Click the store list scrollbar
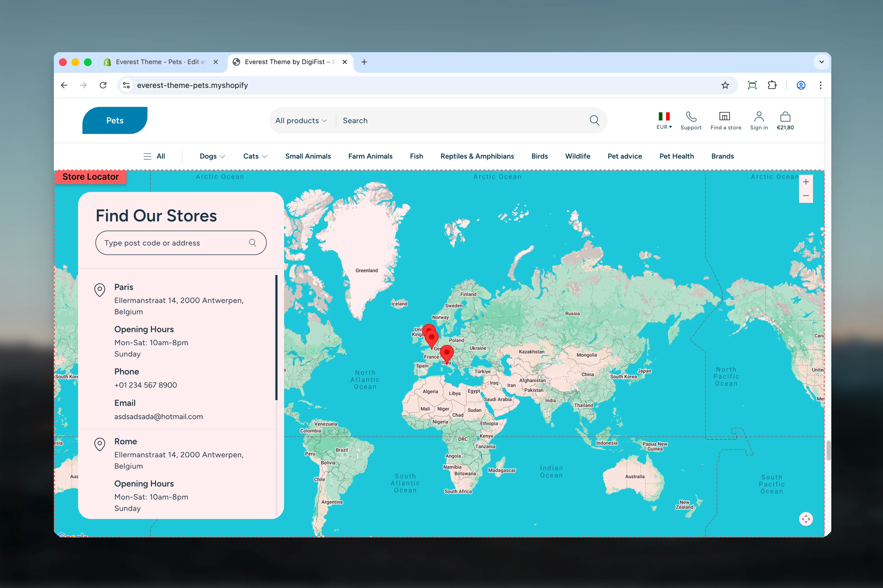883x588 pixels. (x=276, y=338)
